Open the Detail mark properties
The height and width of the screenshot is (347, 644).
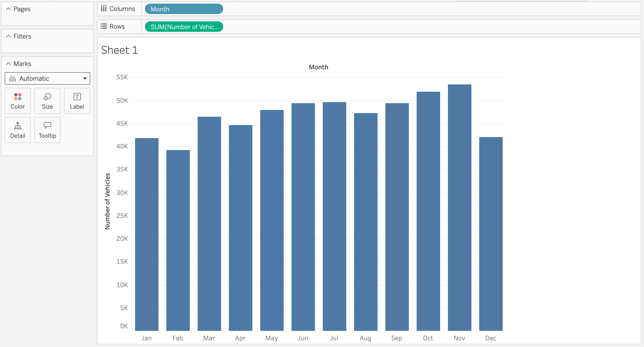pos(17,130)
